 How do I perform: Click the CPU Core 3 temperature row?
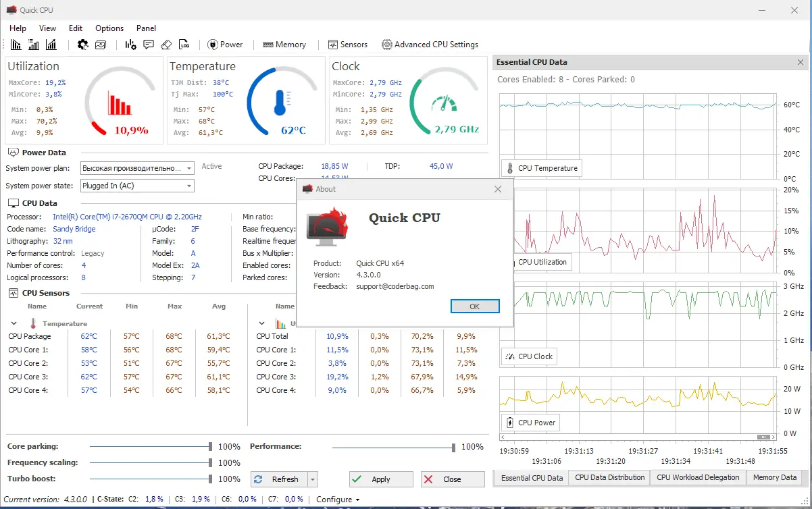(120, 377)
